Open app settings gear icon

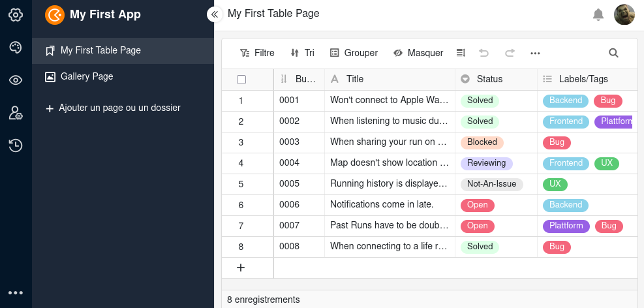point(16,15)
